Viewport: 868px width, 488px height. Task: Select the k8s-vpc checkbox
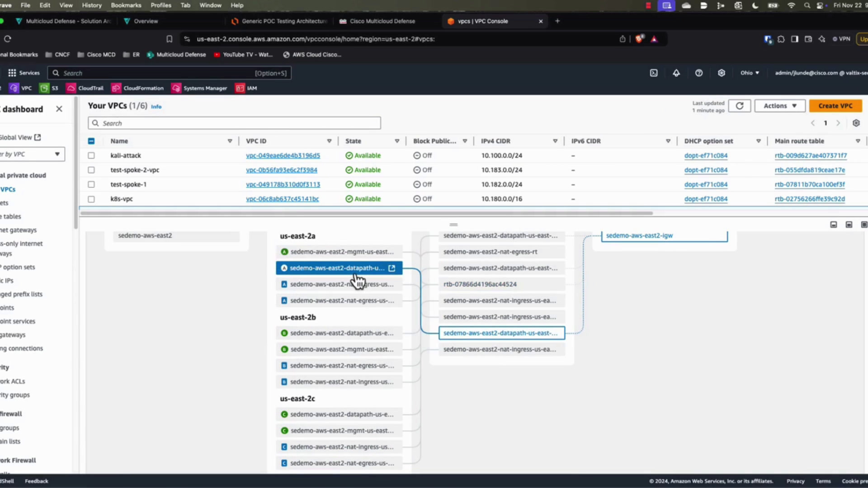coord(91,199)
